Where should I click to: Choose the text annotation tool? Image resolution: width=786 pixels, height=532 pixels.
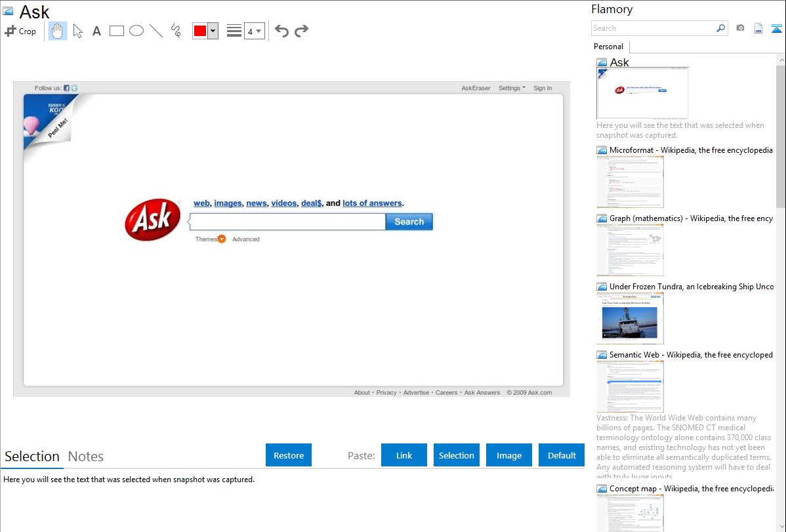click(96, 31)
